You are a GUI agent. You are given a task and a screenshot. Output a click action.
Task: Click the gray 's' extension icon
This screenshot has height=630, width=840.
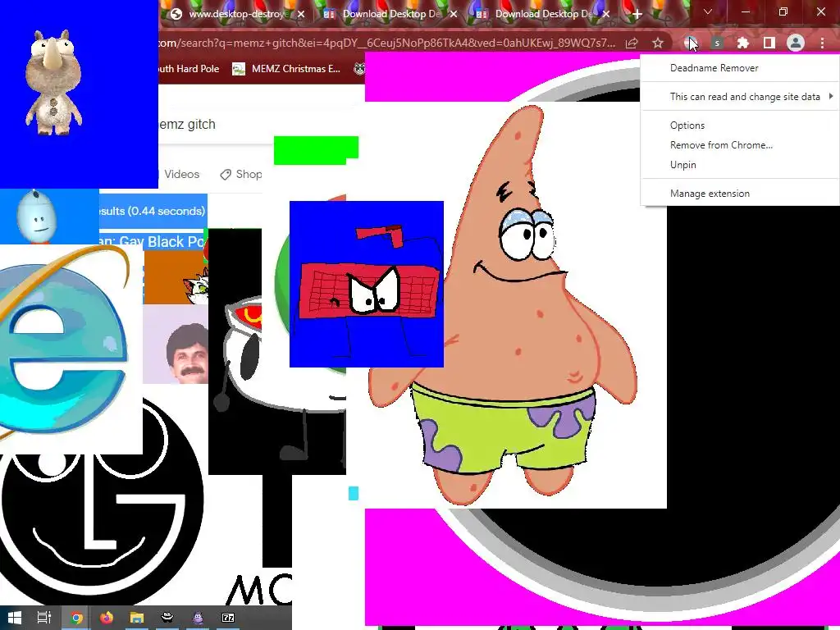point(717,43)
